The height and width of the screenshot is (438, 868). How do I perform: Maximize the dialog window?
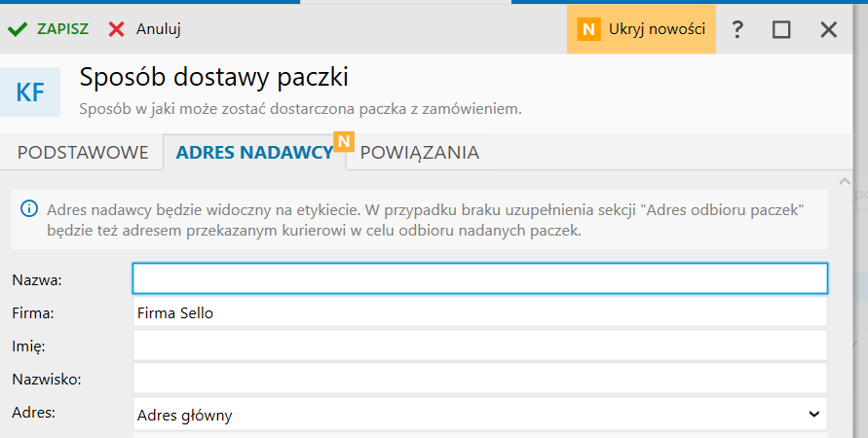pos(781,29)
